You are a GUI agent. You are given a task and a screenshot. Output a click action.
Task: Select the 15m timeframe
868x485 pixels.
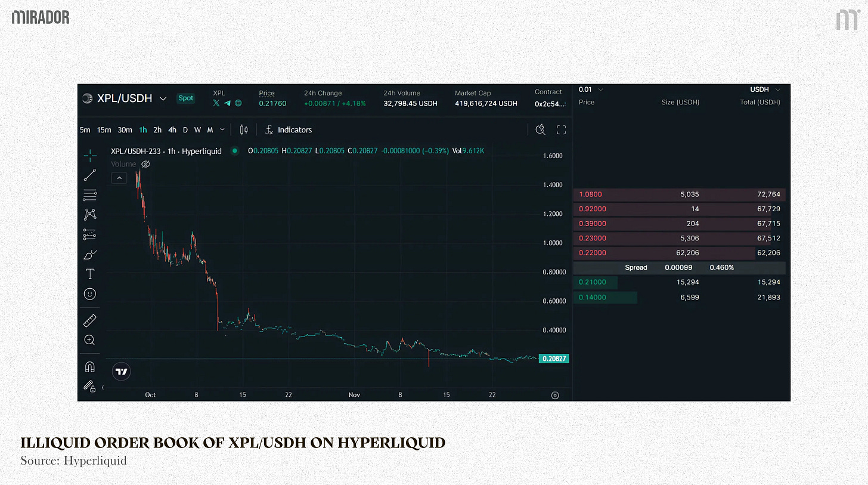coord(104,129)
